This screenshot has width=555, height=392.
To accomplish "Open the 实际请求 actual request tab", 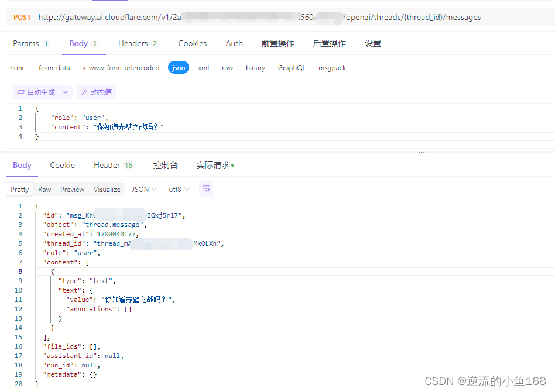I will coord(215,165).
